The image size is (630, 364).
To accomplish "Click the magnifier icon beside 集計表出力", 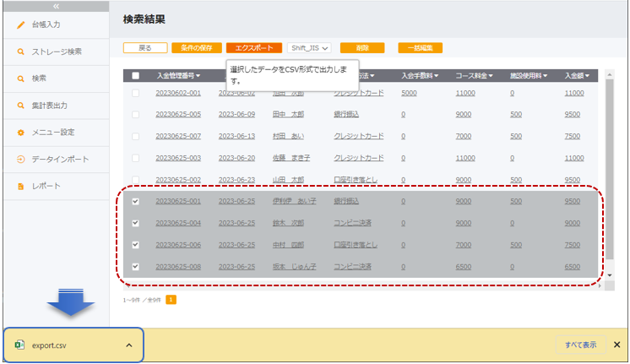I will click(20, 106).
